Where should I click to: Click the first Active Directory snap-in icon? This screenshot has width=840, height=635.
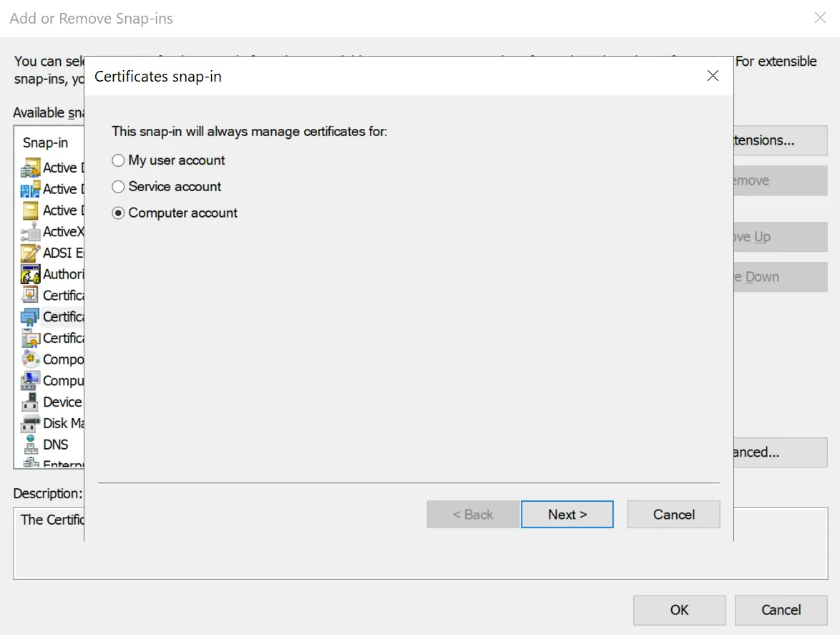click(x=31, y=168)
